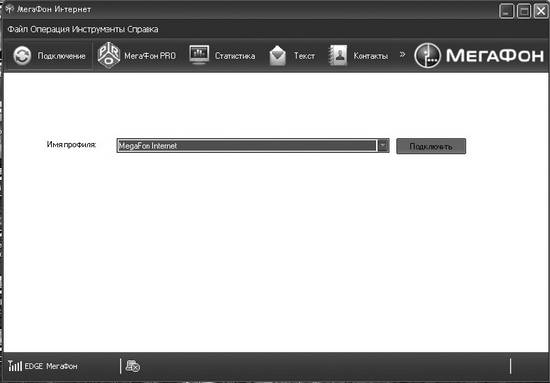550x383 pixels.
Task: Select the MegaFon Internet profile combo box
Action: pyautogui.click(x=253, y=146)
